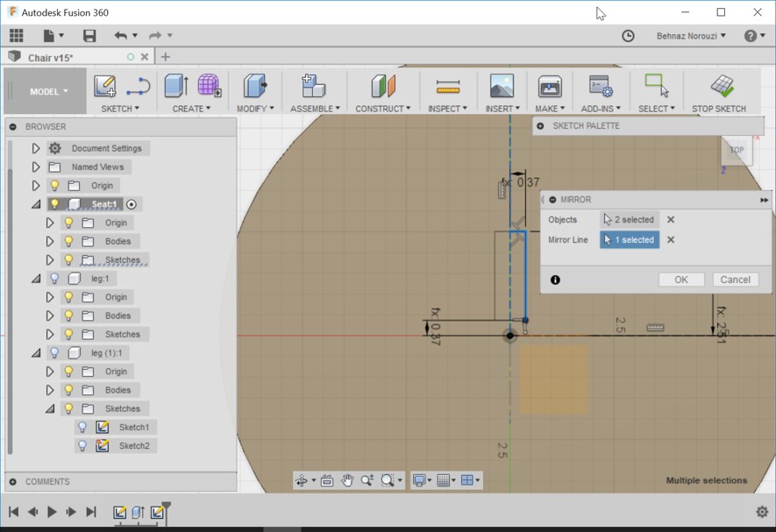This screenshot has width=776, height=532.
Task: Click the Stop Sketch icon
Action: (722, 86)
